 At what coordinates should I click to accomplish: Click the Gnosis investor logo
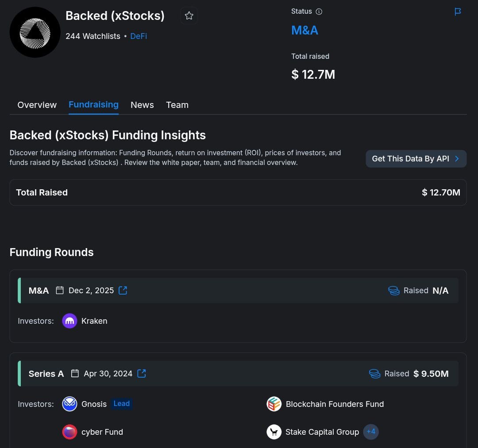click(x=69, y=404)
